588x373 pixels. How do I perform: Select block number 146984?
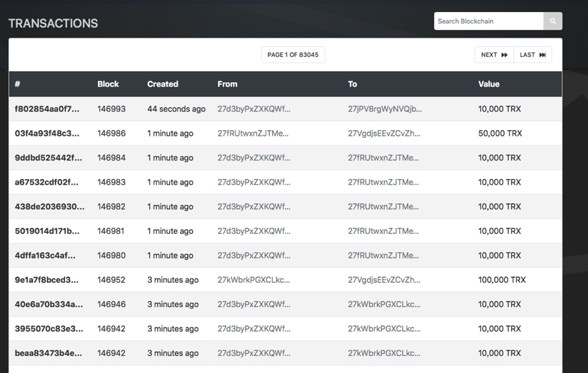111,158
